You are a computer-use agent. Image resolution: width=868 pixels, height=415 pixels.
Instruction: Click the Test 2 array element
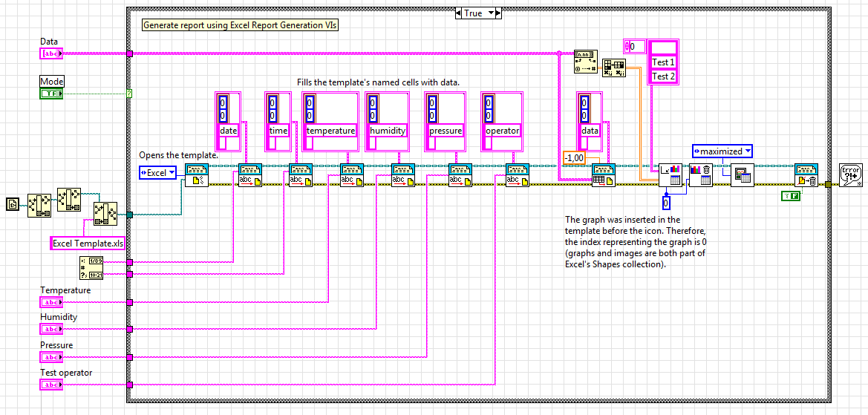tap(663, 76)
